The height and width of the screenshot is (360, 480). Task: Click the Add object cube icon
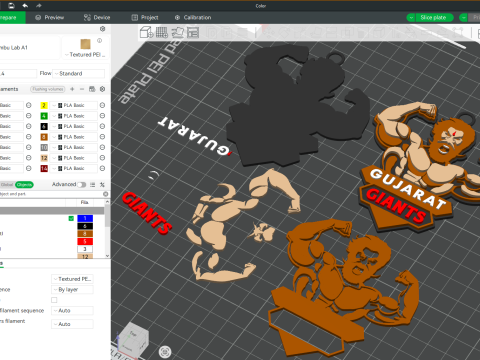click(146, 33)
